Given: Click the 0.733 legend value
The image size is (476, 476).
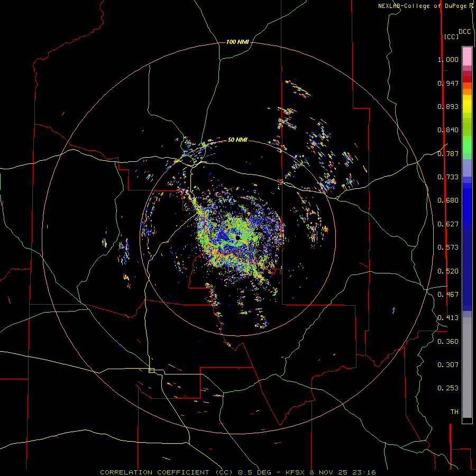Looking at the screenshot, I should coord(448,177).
